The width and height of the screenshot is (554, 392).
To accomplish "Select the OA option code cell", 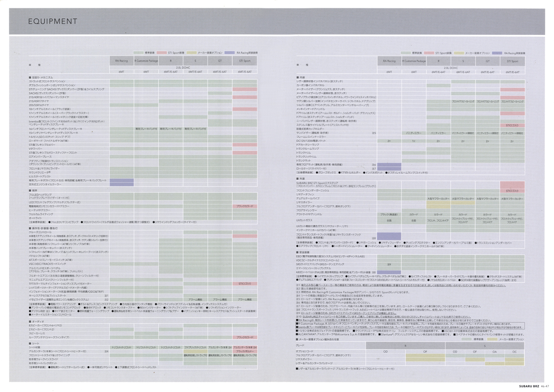I will [494, 352].
